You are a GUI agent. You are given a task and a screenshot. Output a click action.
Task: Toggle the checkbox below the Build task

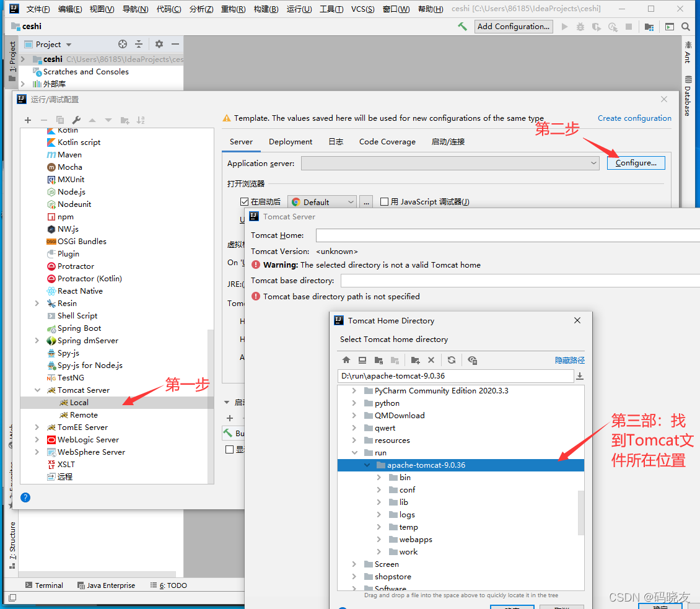(x=229, y=449)
